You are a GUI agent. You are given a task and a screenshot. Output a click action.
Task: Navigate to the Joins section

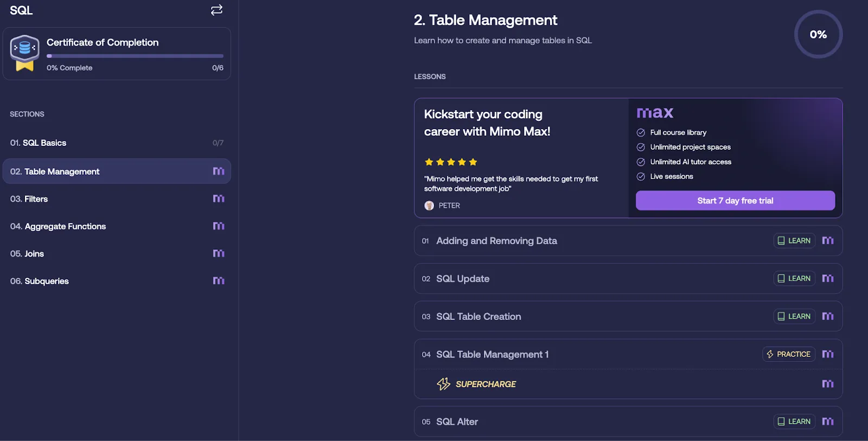(117, 254)
